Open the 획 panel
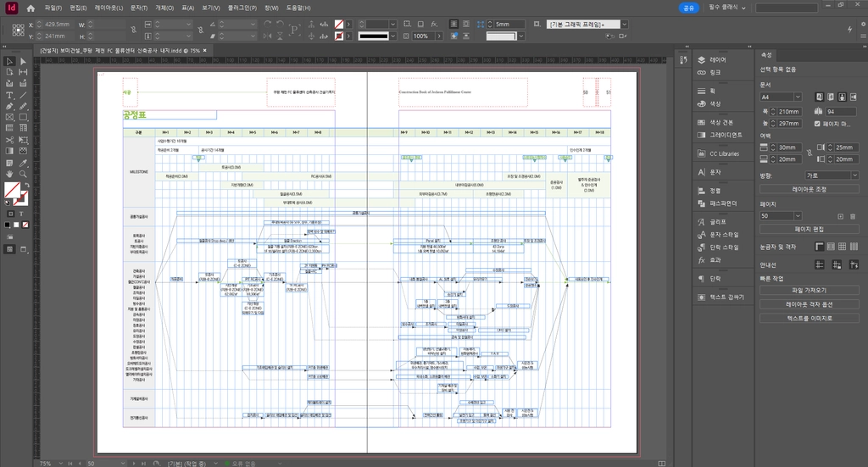The width and height of the screenshot is (868, 467). (706, 91)
